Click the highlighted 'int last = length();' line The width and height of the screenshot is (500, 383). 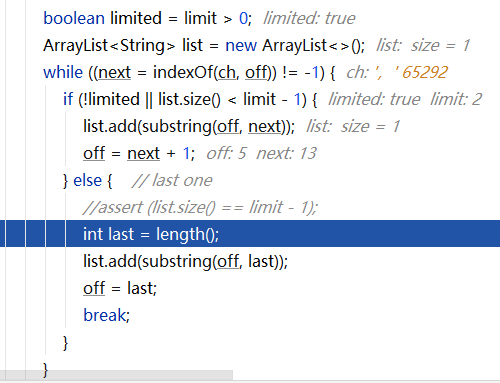coord(250,234)
